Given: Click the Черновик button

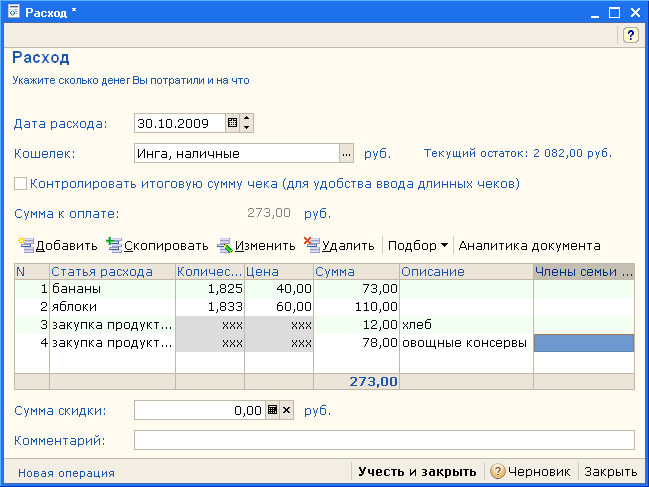Looking at the screenshot, I should click(x=531, y=472).
